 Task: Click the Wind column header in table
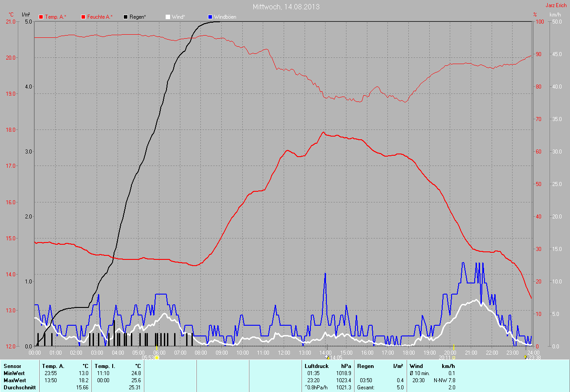416,366
